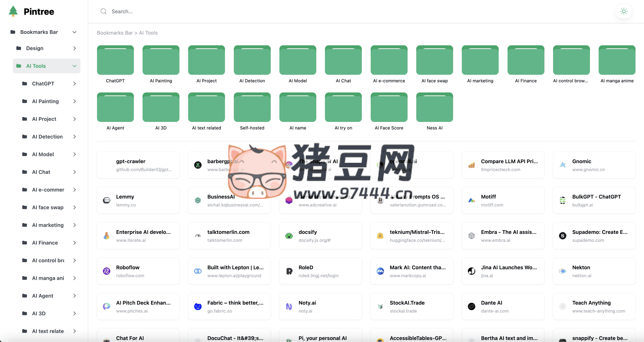Open the Dante AI bookmark card

click(503, 306)
